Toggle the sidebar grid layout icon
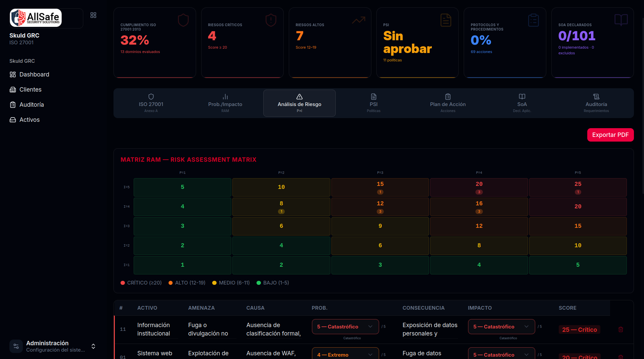644x359 pixels. click(x=93, y=15)
